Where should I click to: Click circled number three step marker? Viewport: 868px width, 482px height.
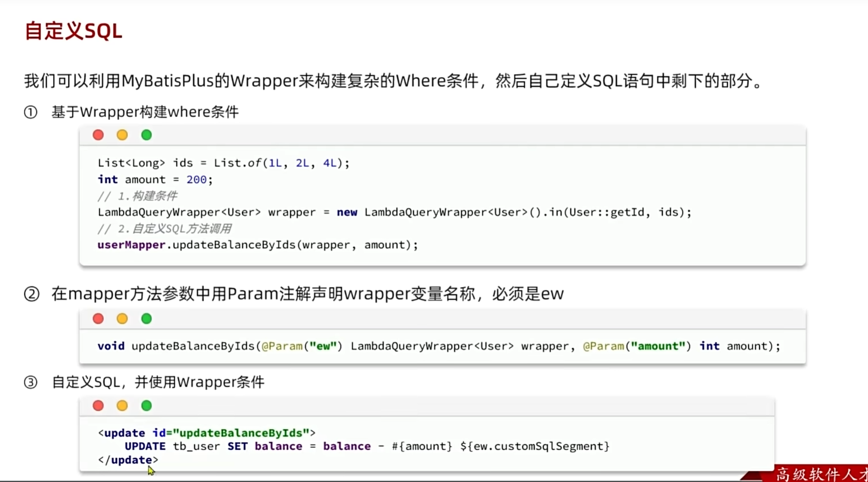30,382
